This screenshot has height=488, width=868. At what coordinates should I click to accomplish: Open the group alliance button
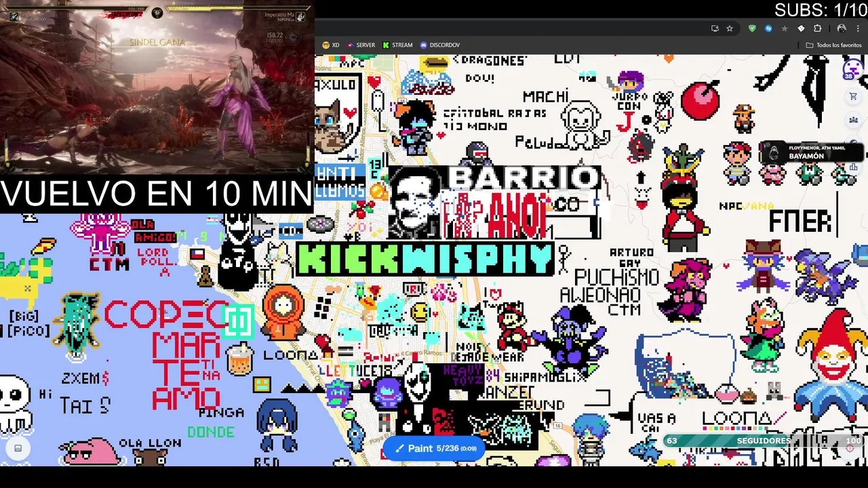click(853, 120)
